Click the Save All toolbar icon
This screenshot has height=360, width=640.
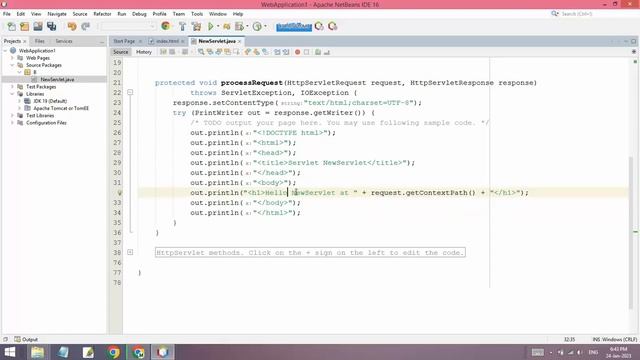tap(51, 27)
